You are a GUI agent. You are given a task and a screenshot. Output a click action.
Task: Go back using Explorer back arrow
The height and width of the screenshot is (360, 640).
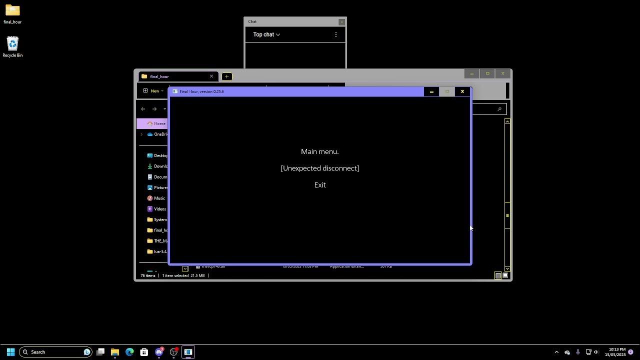click(x=143, y=109)
